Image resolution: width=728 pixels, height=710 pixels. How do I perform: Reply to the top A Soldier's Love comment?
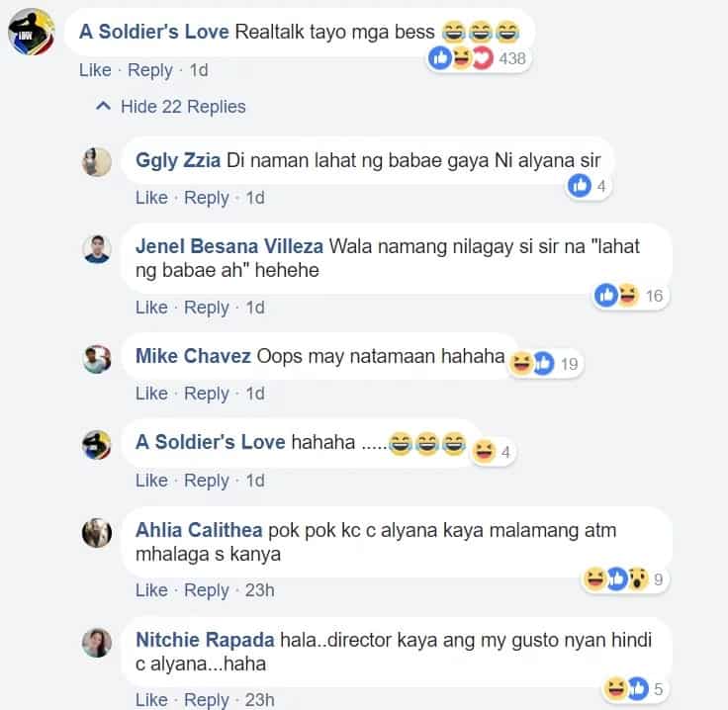pyautogui.click(x=150, y=70)
